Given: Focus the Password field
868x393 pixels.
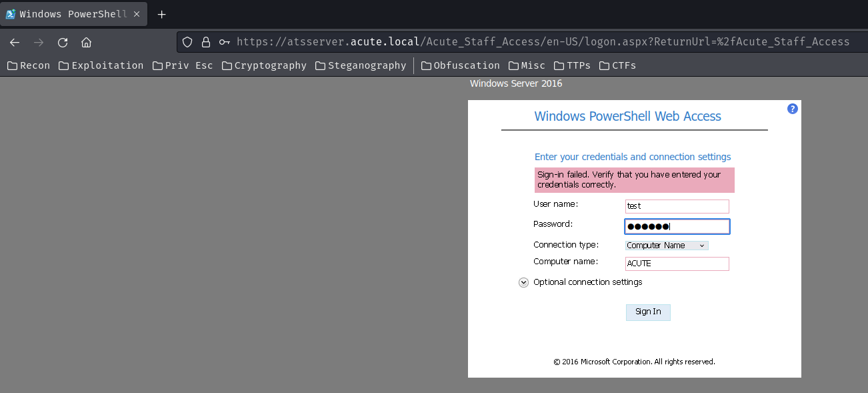Looking at the screenshot, I should tap(677, 226).
